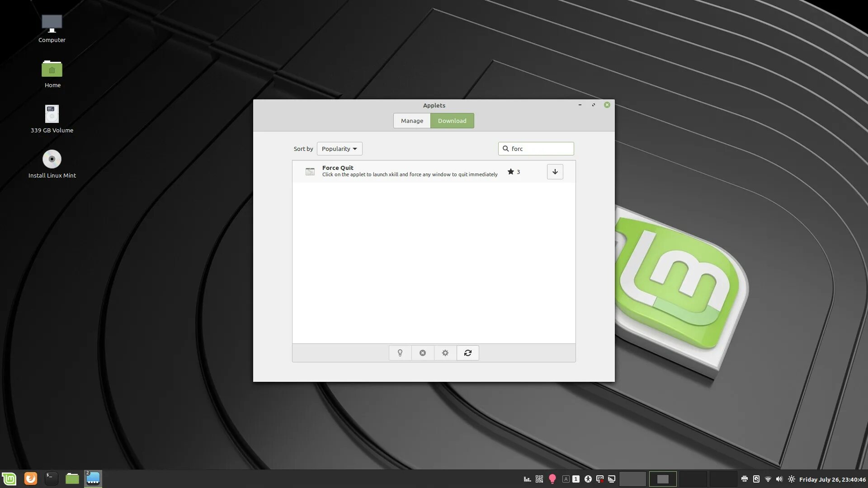Select the Download tab

point(452,121)
